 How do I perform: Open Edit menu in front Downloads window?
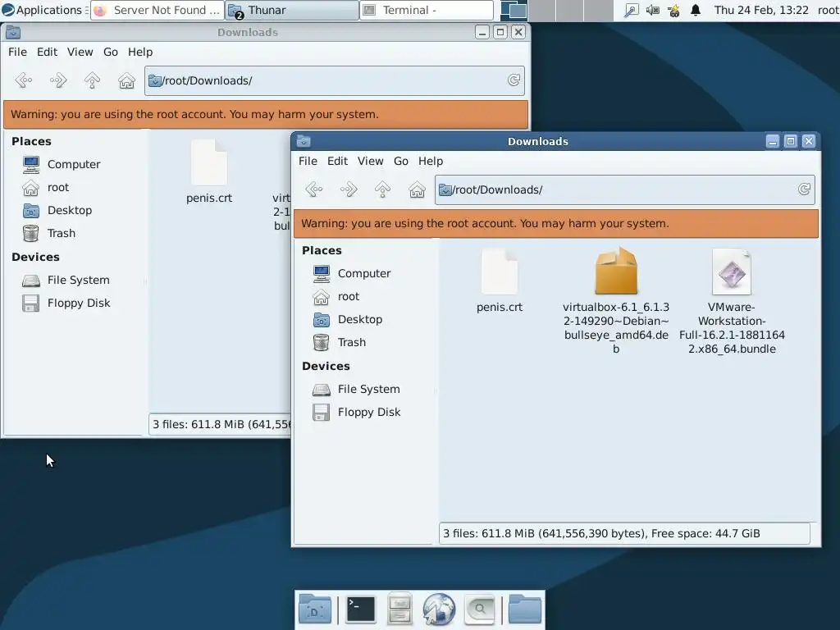(x=337, y=162)
